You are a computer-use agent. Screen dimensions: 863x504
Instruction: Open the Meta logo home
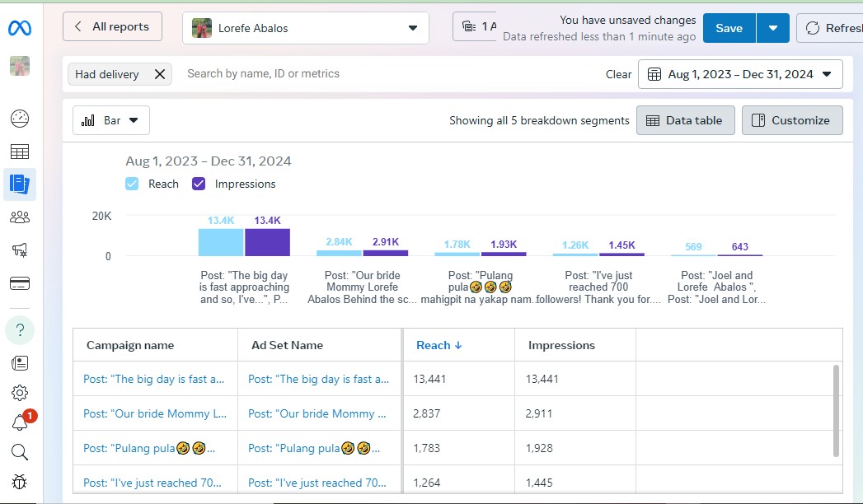pos(20,27)
